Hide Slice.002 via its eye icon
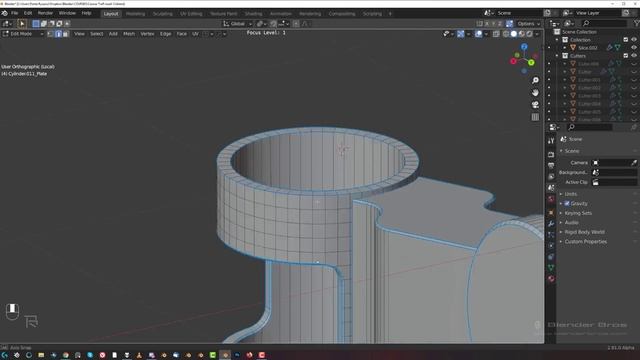The height and width of the screenshot is (360, 640). pos(634,48)
